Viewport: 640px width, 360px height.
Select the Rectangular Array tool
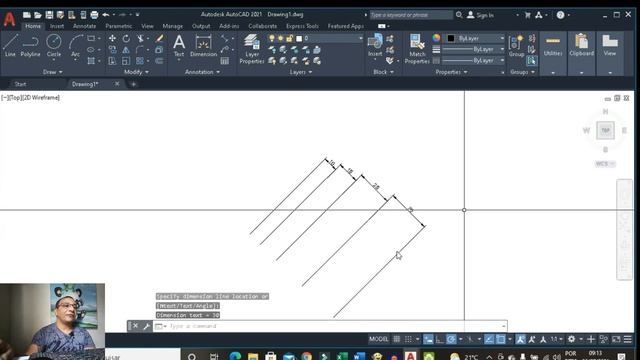pos(140,61)
